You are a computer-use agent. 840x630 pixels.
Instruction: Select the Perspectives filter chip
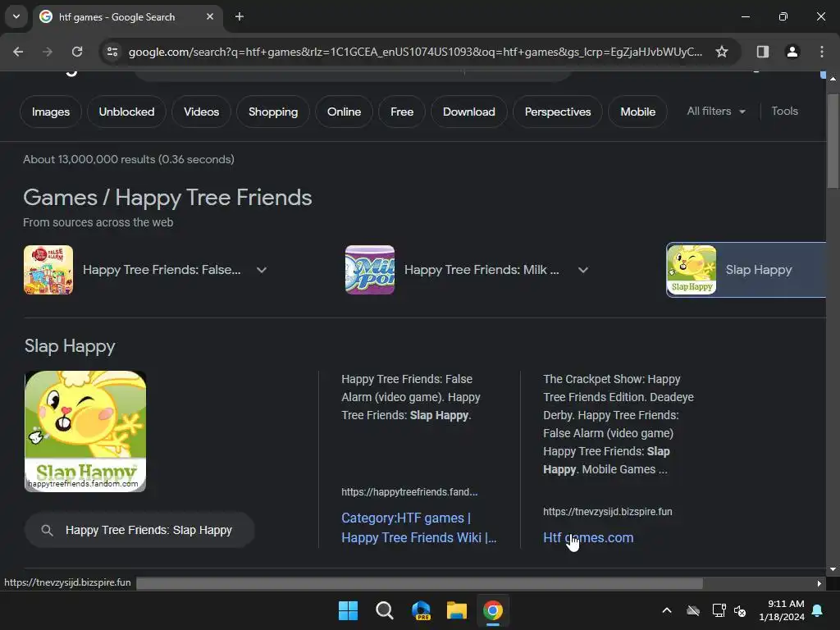point(558,112)
